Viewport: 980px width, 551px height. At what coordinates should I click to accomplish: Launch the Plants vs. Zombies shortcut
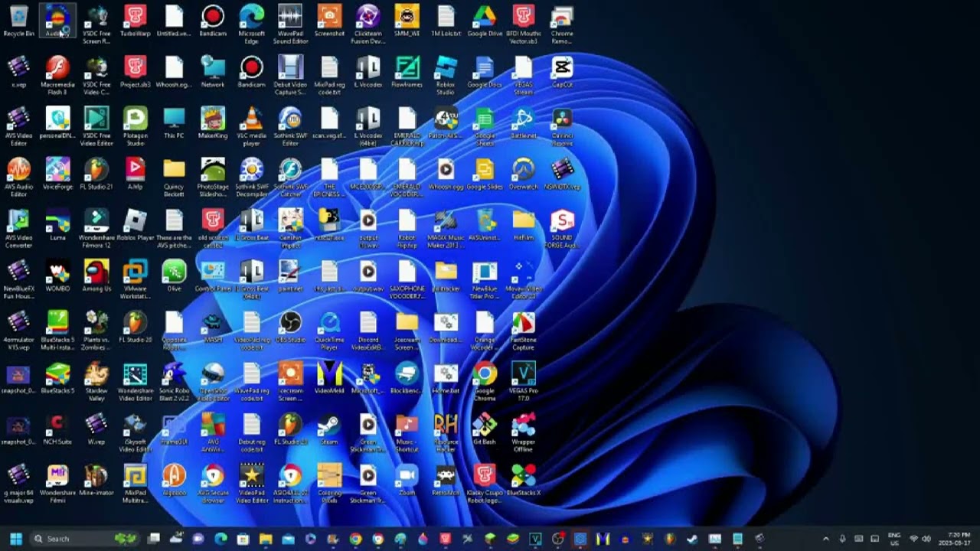pos(96,331)
